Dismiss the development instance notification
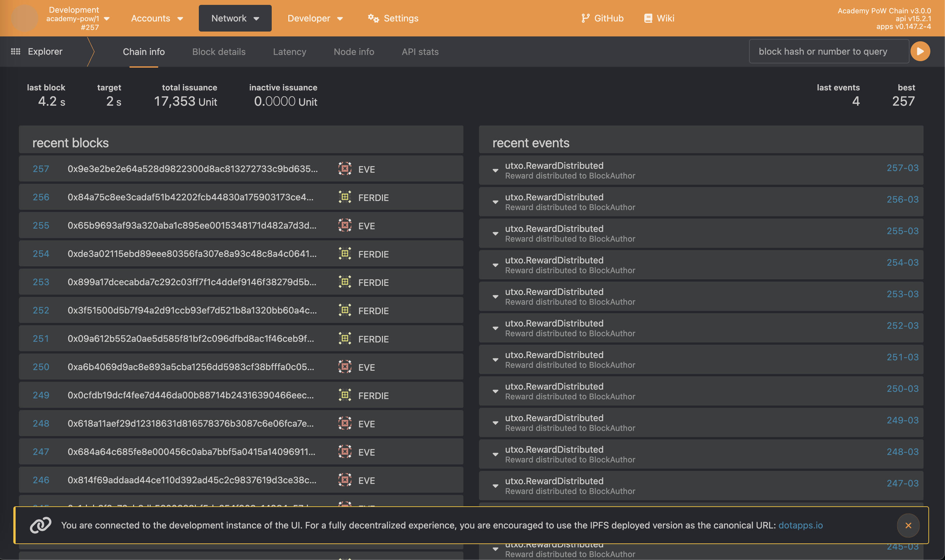This screenshot has width=945, height=560. 908,525
